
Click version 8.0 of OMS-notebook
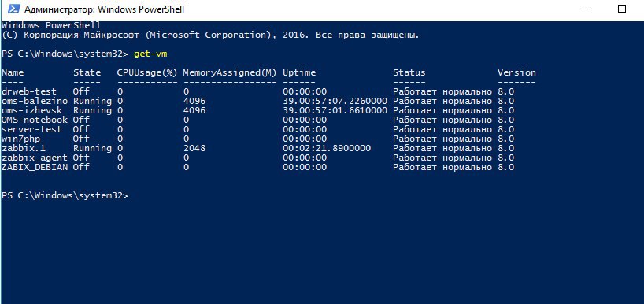(505, 120)
